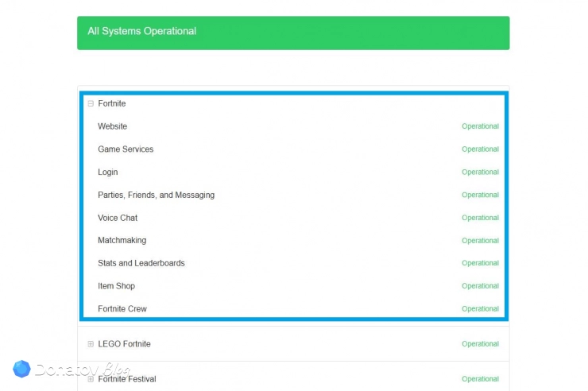Select Parties, Friends, and Messaging row

(294, 195)
